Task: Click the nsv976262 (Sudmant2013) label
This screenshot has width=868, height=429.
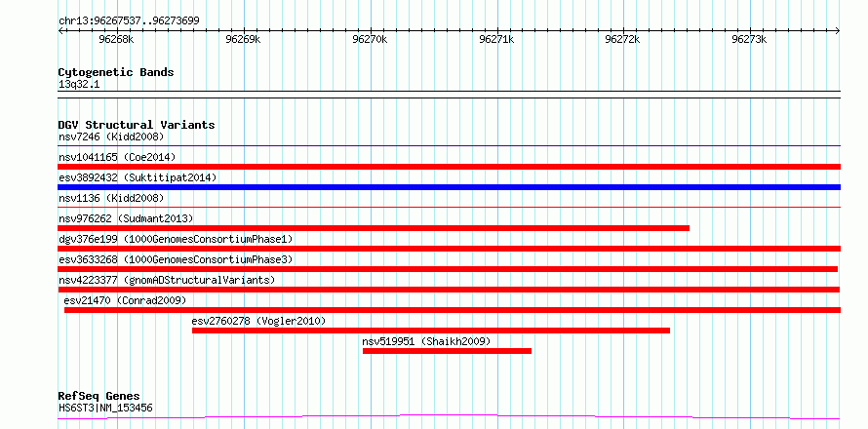Action: pyautogui.click(x=126, y=218)
